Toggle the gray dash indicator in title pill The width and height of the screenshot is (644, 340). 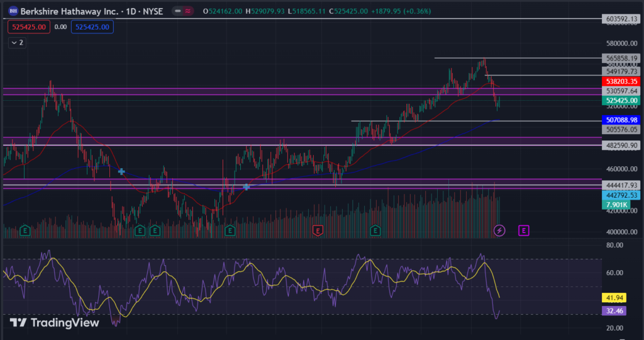[178, 11]
